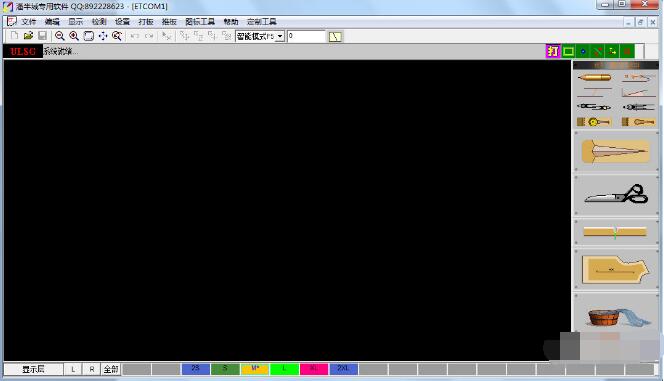This screenshot has width=664, height=381.
Task: Select the tape measure tool icon
Action: click(x=594, y=122)
